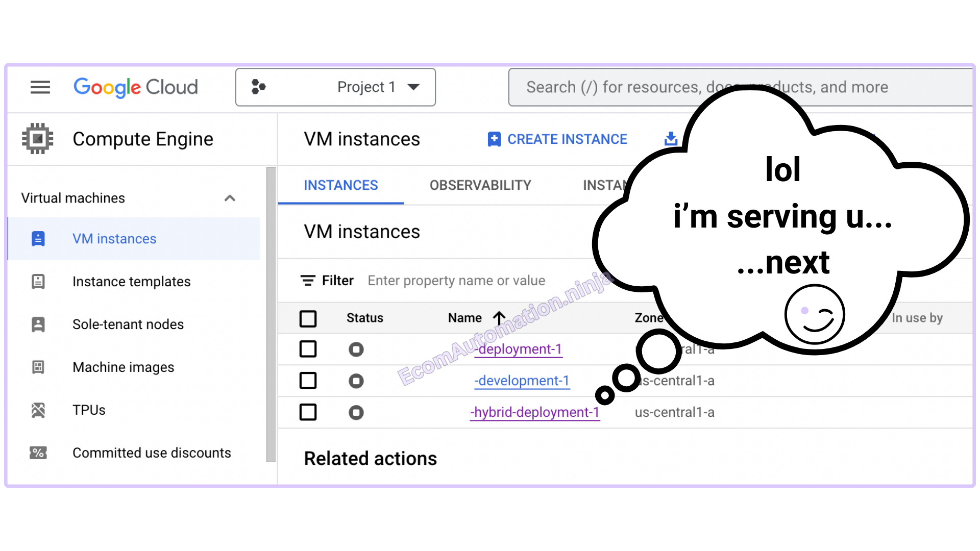Toggle the select-all header checkbox
Screen dimensions: 980x551
click(308, 318)
